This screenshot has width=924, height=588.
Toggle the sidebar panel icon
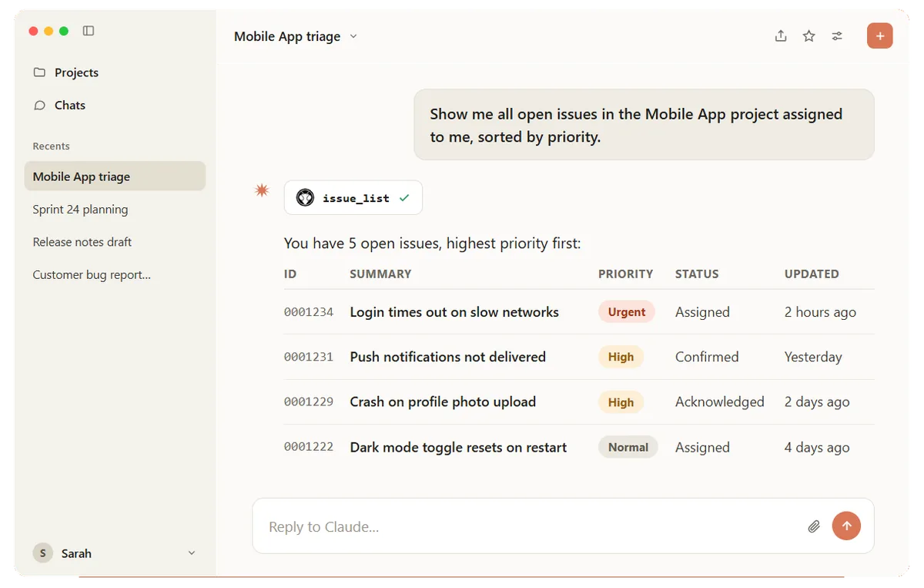point(89,31)
